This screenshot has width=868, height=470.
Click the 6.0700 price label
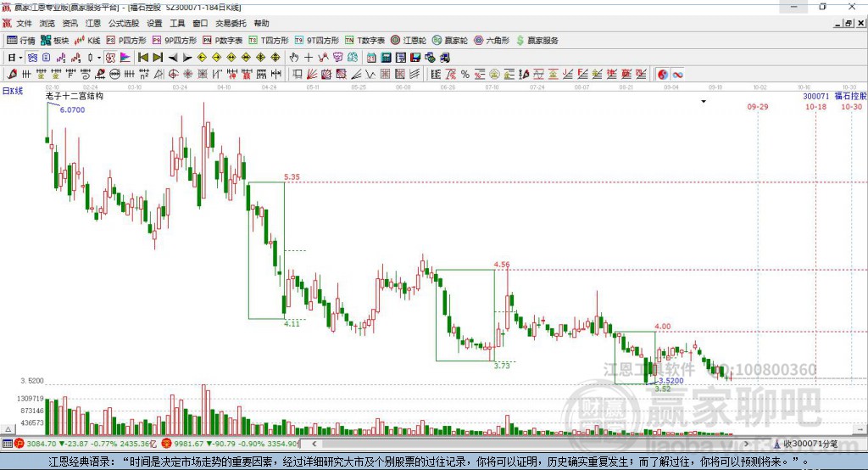point(73,109)
